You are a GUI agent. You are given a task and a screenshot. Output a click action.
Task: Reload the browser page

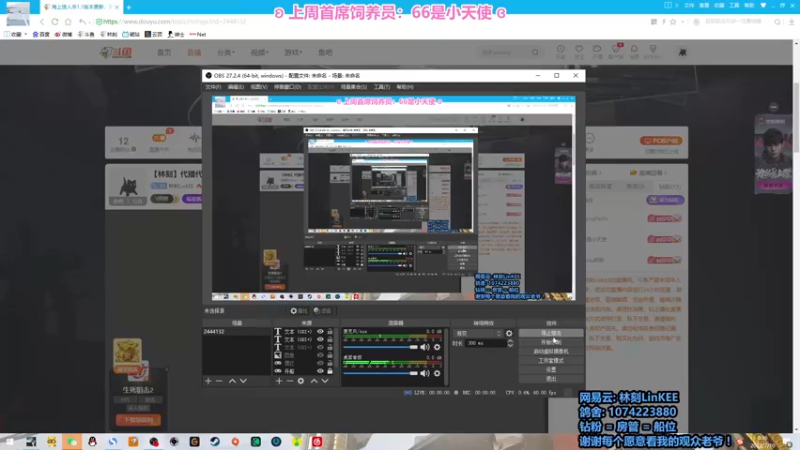55,21
